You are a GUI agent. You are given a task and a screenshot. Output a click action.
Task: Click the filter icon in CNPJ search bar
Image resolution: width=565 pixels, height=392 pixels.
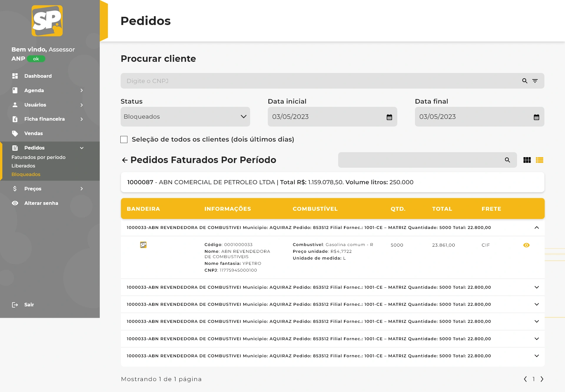click(535, 81)
